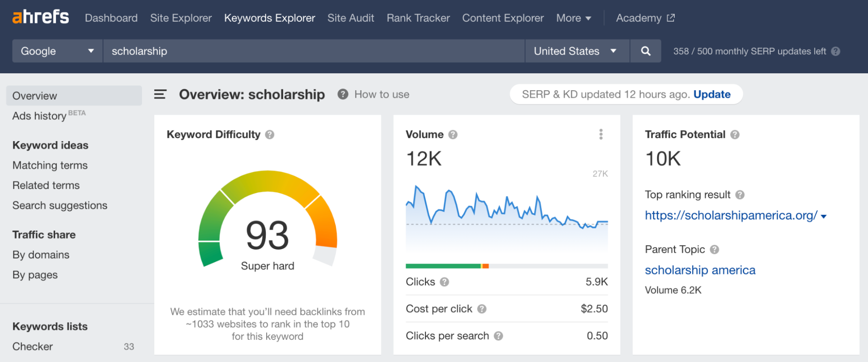Viewport: 868px width, 362px height.
Task: Go to the Site Explorer tab
Action: 181,18
